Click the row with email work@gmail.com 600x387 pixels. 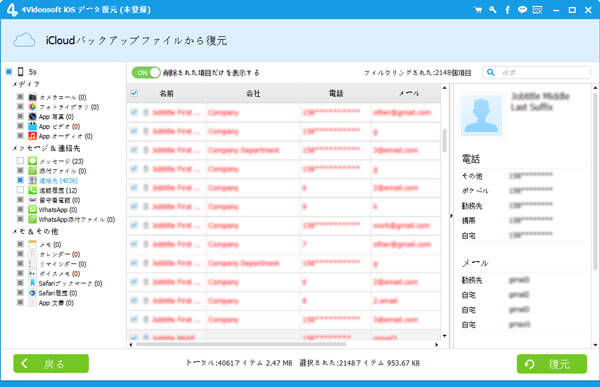click(284, 225)
